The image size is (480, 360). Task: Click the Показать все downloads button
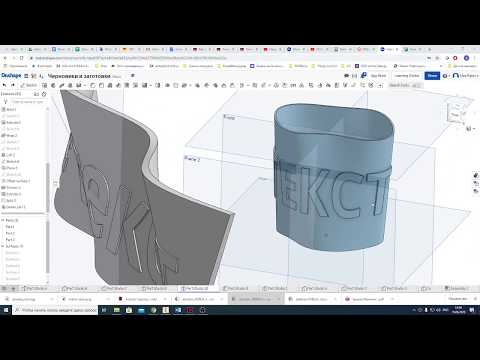click(x=457, y=299)
